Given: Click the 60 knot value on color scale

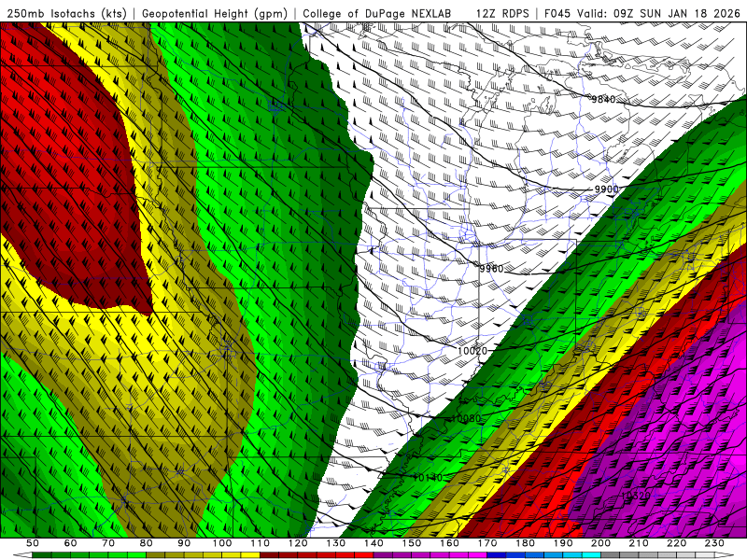Looking at the screenshot, I should pos(71,543).
